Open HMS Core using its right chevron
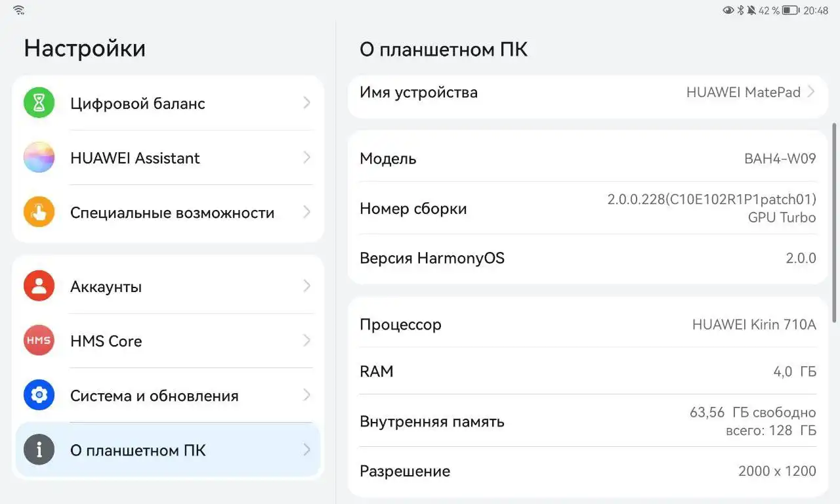 click(306, 341)
